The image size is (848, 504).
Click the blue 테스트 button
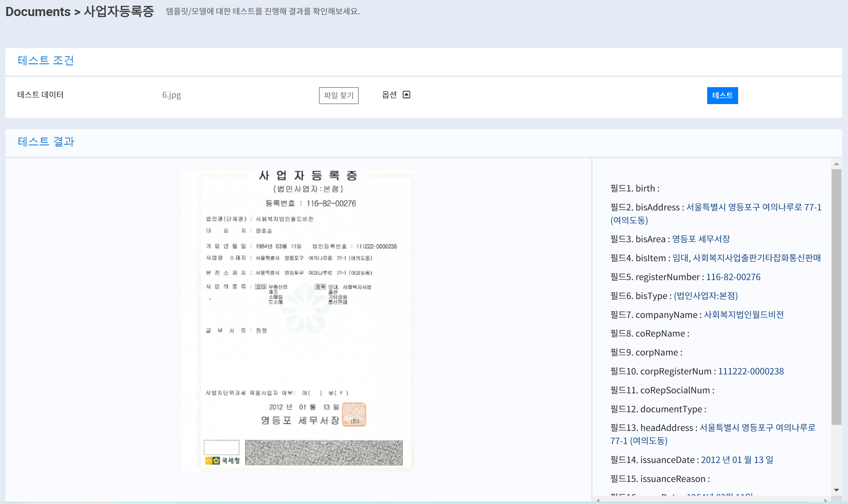(x=722, y=95)
